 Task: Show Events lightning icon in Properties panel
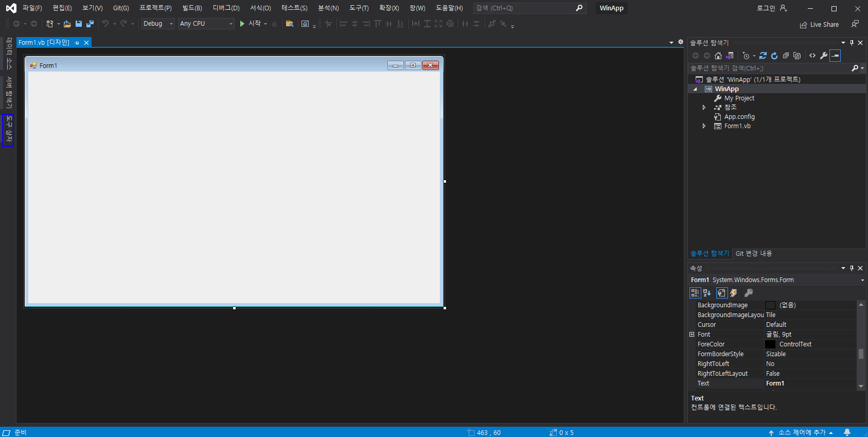[734, 293]
